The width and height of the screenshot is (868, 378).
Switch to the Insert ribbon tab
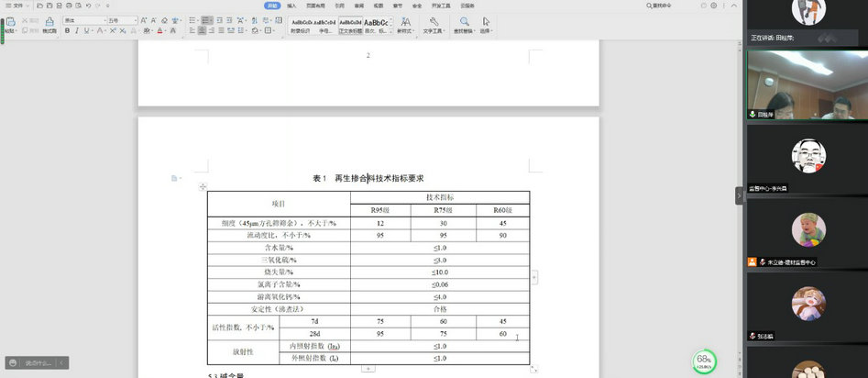(x=291, y=6)
